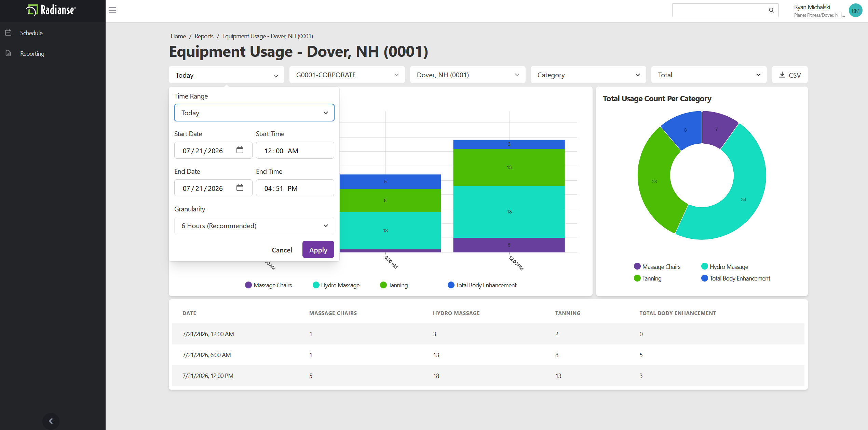The image size is (868, 430).
Task: Open Reporting in the sidebar menu
Action: [32, 53]
